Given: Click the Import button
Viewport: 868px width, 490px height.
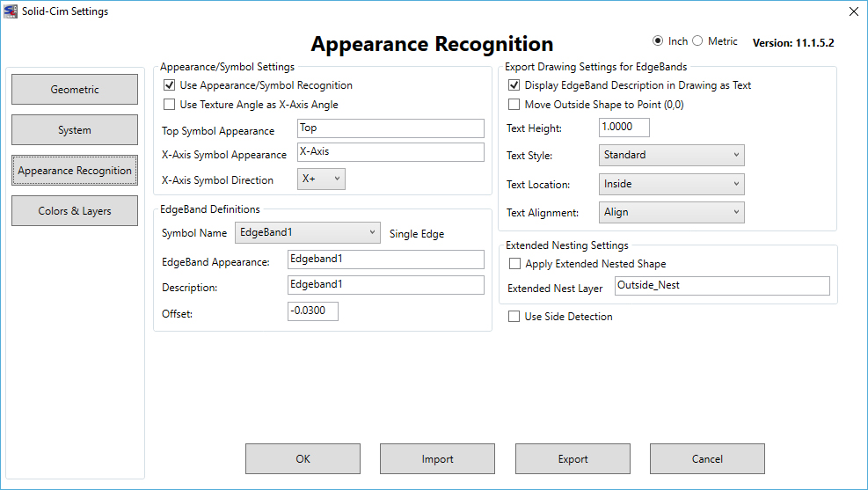Looking at the screenshot, I should (437, 459).
